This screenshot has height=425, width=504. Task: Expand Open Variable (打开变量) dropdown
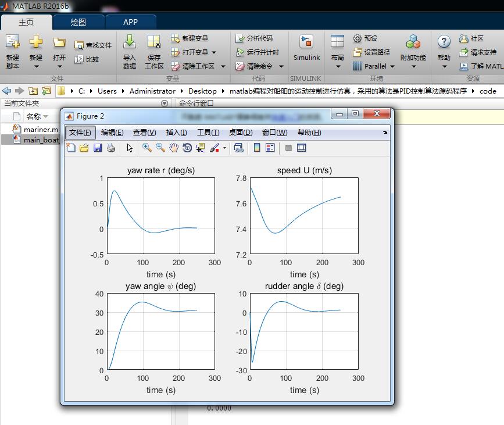214,52
